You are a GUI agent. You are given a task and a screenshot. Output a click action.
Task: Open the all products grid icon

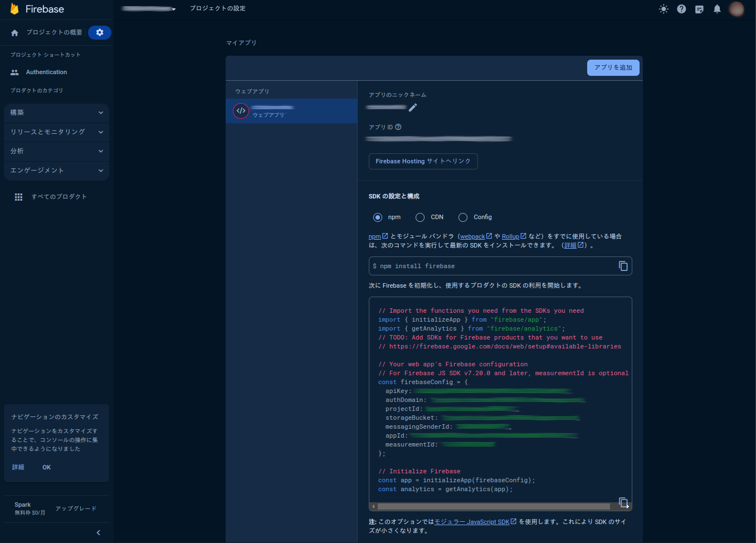tap(18, 196)
